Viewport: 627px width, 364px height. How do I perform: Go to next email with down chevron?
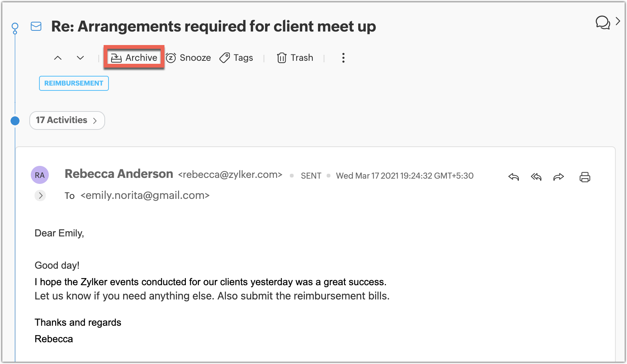(80, 58)
